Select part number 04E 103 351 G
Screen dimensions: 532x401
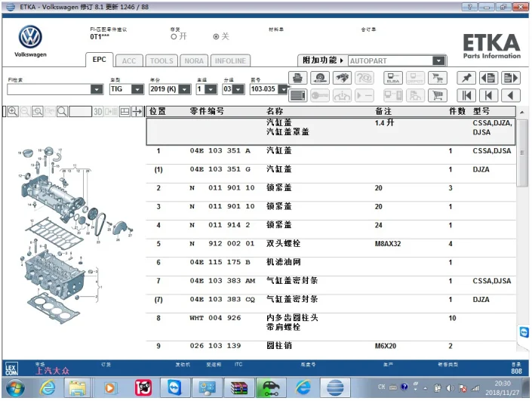[x=220, y=169]
